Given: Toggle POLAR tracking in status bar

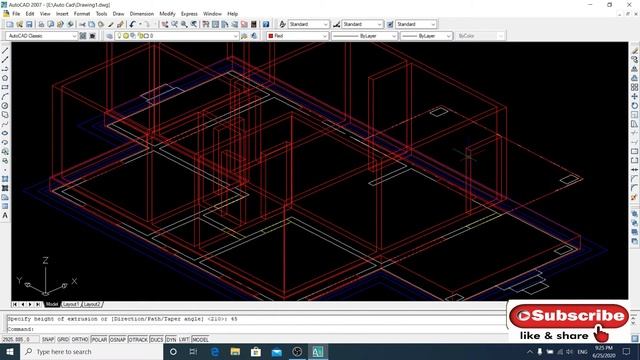Looking at the screenshot, I should point(99,339).
